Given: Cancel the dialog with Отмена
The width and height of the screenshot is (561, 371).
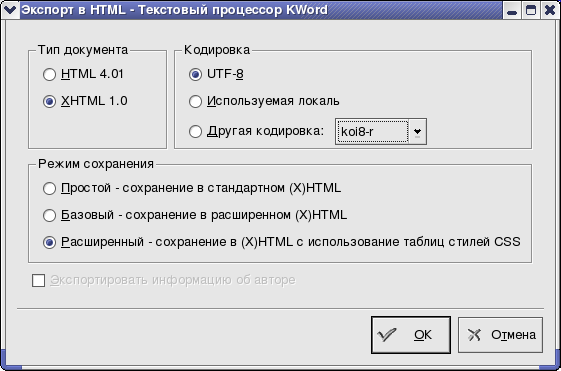Looking at the screenshot, I should tap(500, 335).
